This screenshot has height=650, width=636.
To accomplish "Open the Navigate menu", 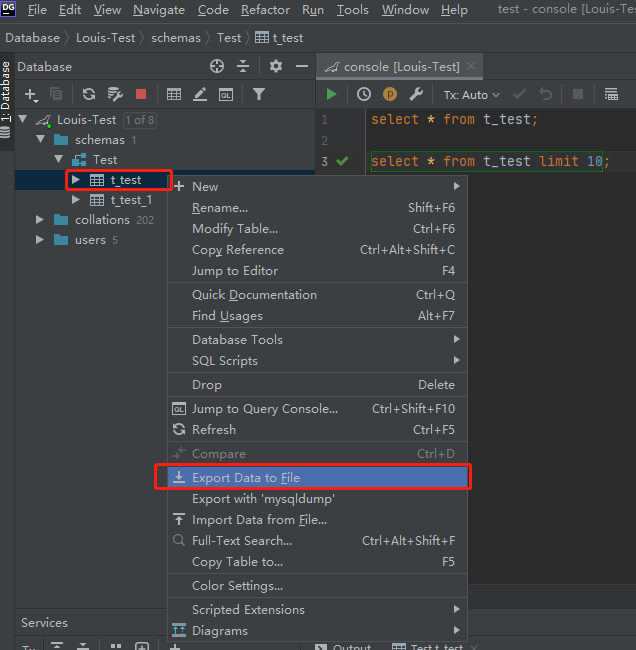I will [159, 10].
